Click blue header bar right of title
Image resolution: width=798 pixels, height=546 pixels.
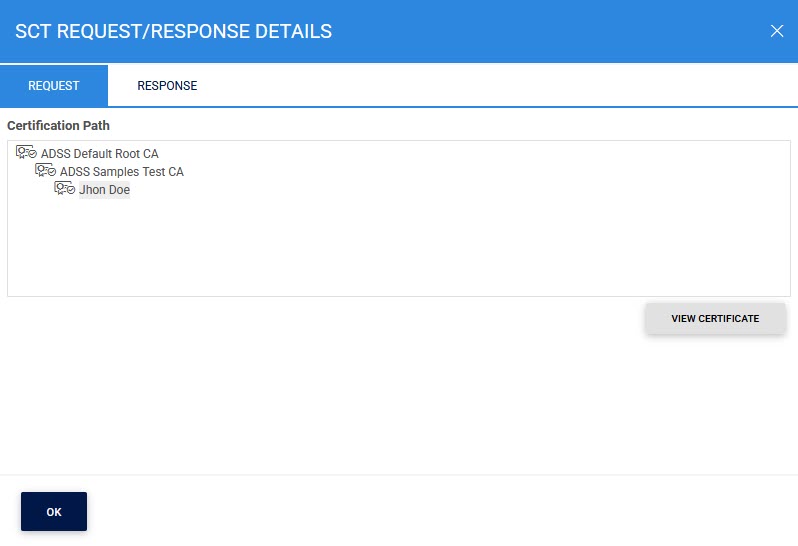tap(550, 32)
